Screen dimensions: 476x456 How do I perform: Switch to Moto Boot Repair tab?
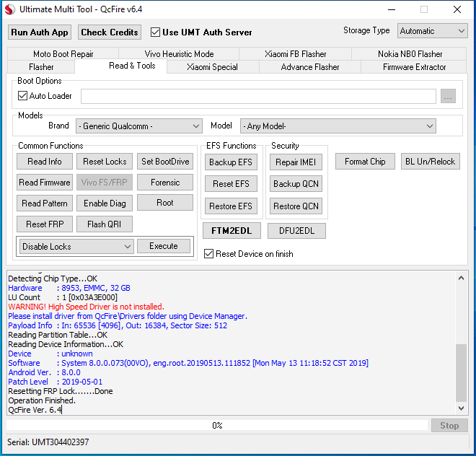[x=63, y=54]
